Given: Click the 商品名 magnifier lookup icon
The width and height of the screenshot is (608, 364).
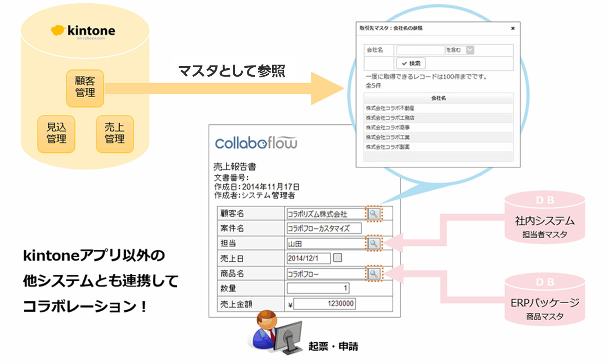Looking at the screenshot, I should (x=374, y=274).
